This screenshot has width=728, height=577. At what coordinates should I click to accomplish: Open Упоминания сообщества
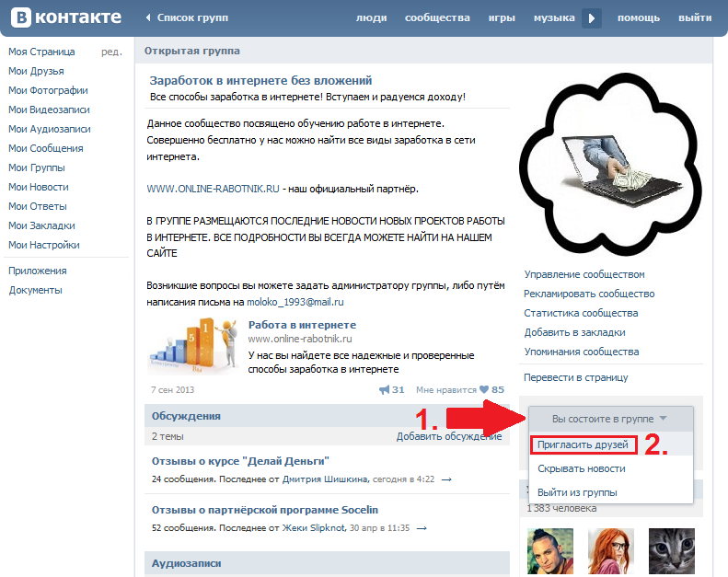coord(582,352)
